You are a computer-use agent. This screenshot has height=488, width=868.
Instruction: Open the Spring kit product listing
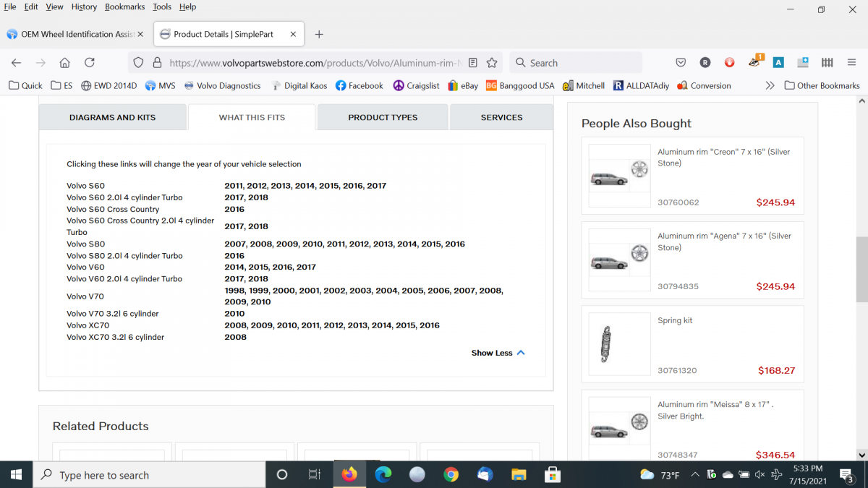[674, 320]
